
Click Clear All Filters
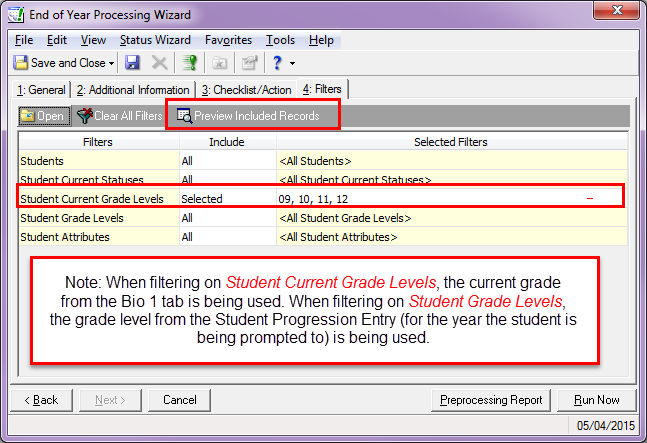(120, 116)
